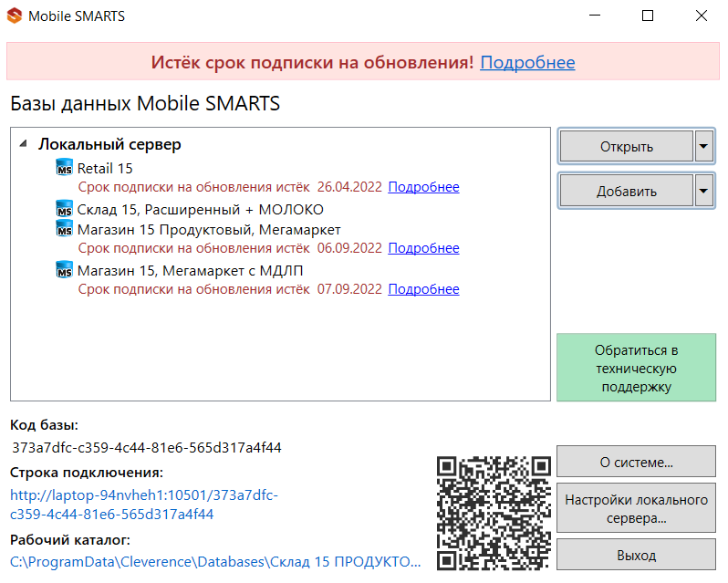This screenshot has width=728, height=583.
Task: Minimize the Mobile SMARTS window
Action: click(595, 16)
